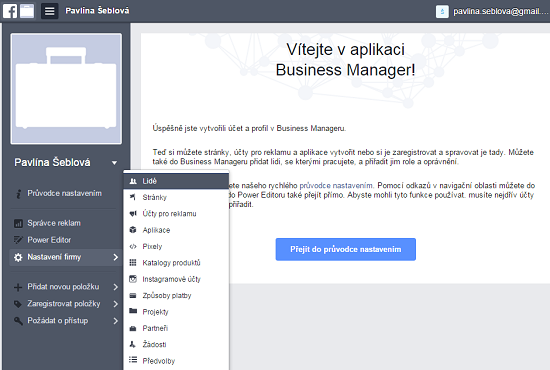Expand the Nastavení firmy chevron

[116, 257]
